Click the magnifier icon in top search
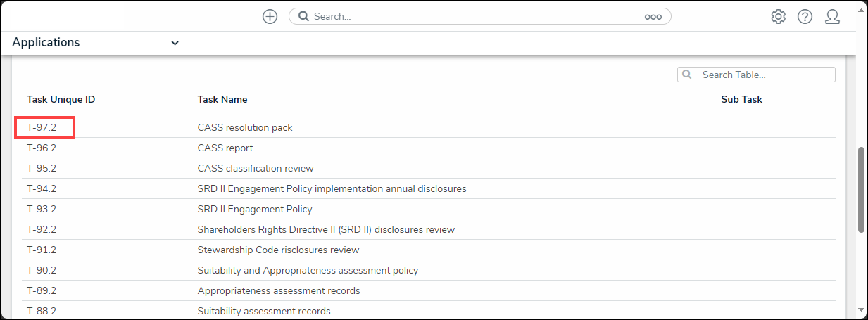The width and height of the screenshot is (868, 320). (x=303, y=16)
